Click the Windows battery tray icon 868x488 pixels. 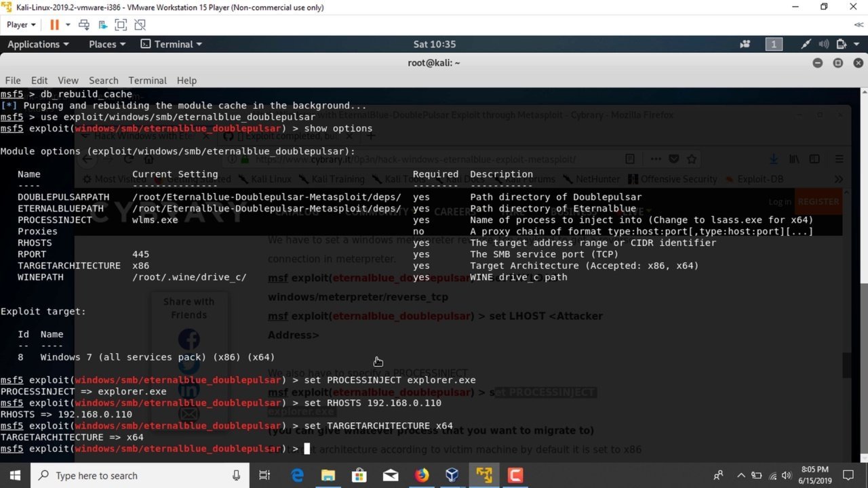click(x=757, y=475)
